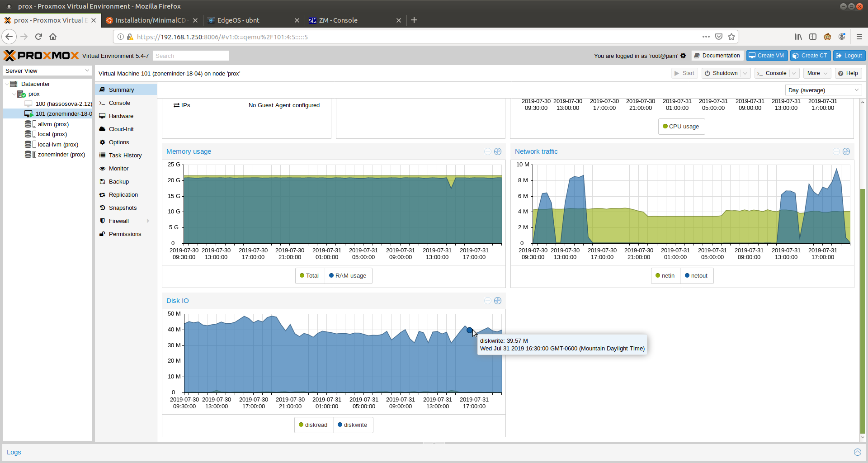Open the Firefox library icon
The width and height of the screenshot is (868, 463).
(798, 37)
